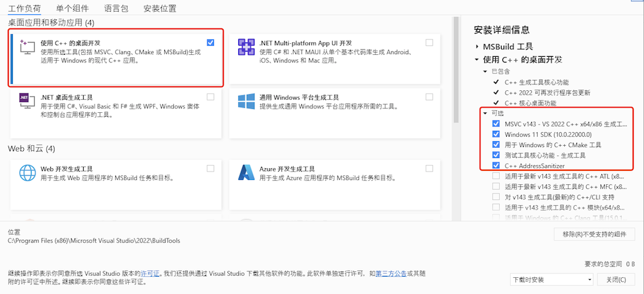Viewport: 644px width, 294px height.
Task: Collapse the 可选 components group
Action: (485, 113)
